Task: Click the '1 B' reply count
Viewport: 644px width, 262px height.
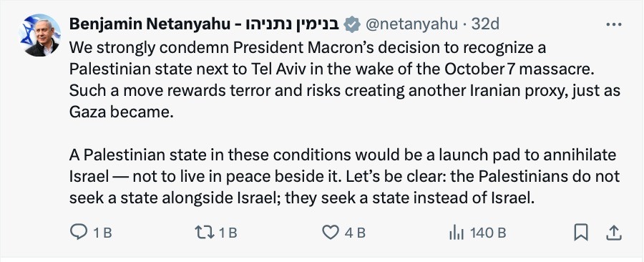Action: click(x=102, y=233)
